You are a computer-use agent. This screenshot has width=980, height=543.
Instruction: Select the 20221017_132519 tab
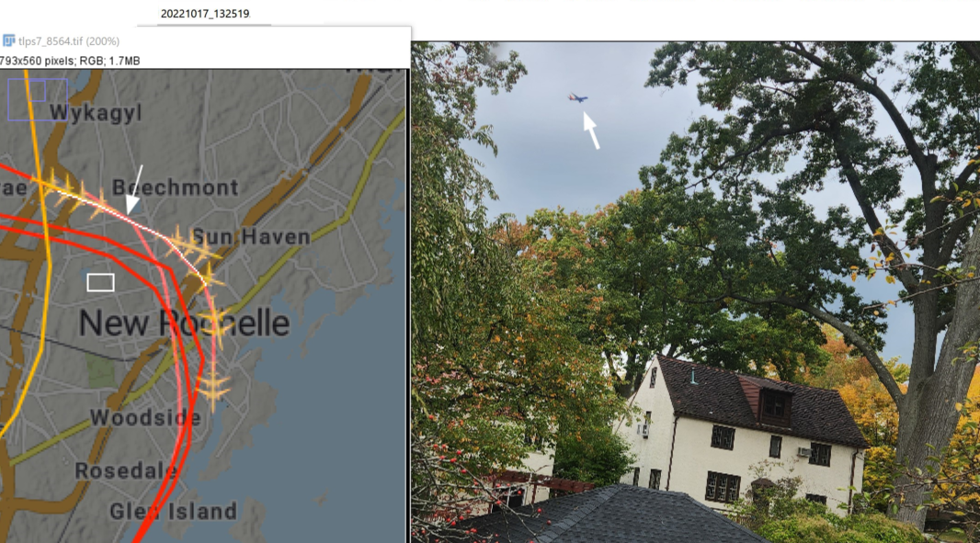(x=205, y=13)
